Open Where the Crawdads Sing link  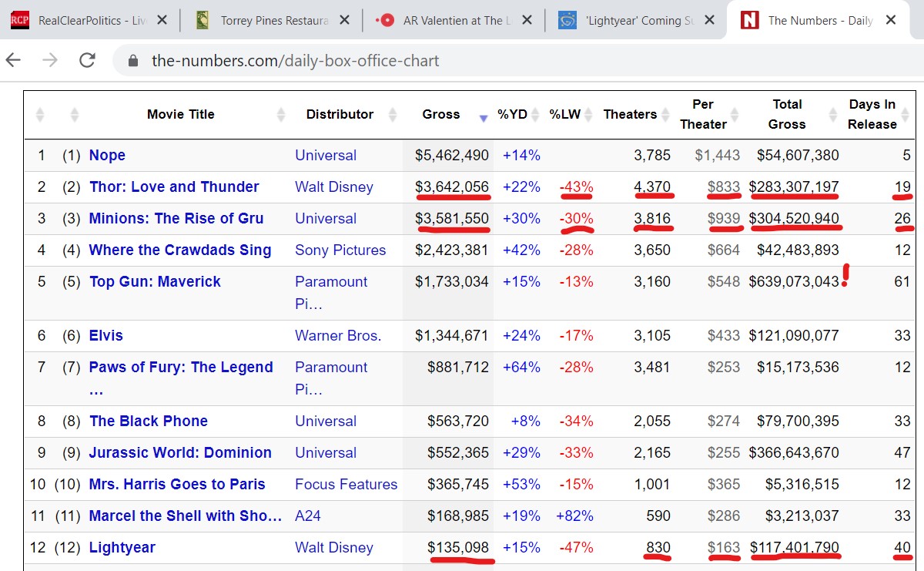tap(179, 250)
